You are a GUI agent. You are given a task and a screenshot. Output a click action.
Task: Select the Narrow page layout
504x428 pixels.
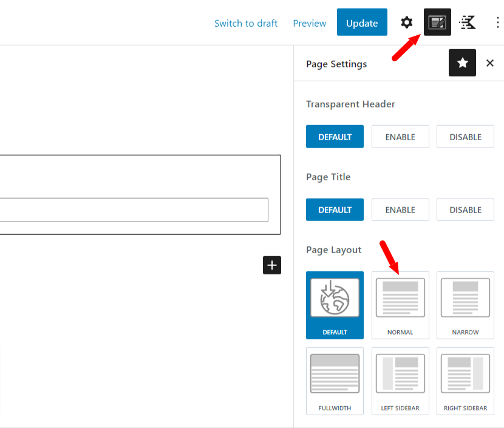pyautogui.click(x=465, y=305)
